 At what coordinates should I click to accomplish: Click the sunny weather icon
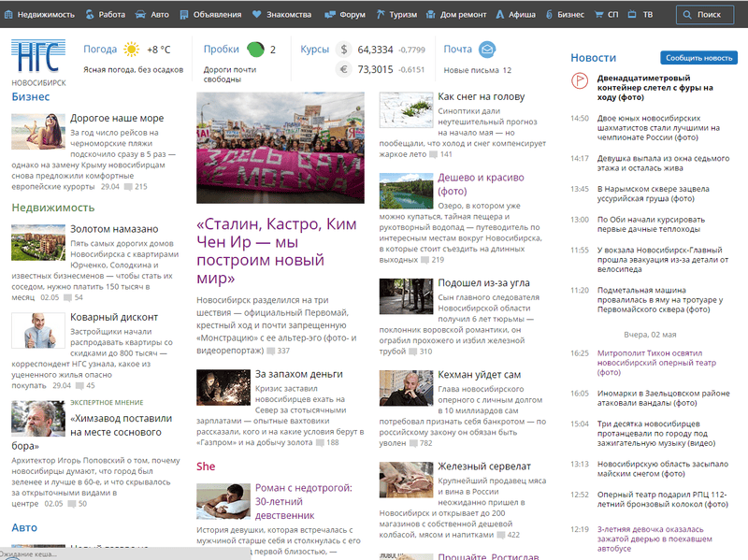click(x=131, y=50)
